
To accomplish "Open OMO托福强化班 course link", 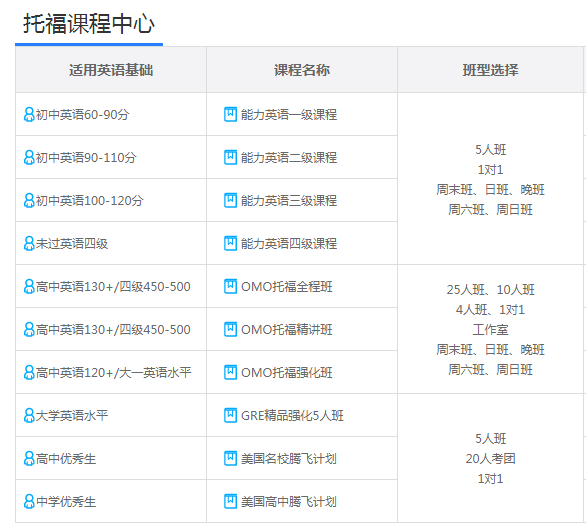I will pos(287,373).
